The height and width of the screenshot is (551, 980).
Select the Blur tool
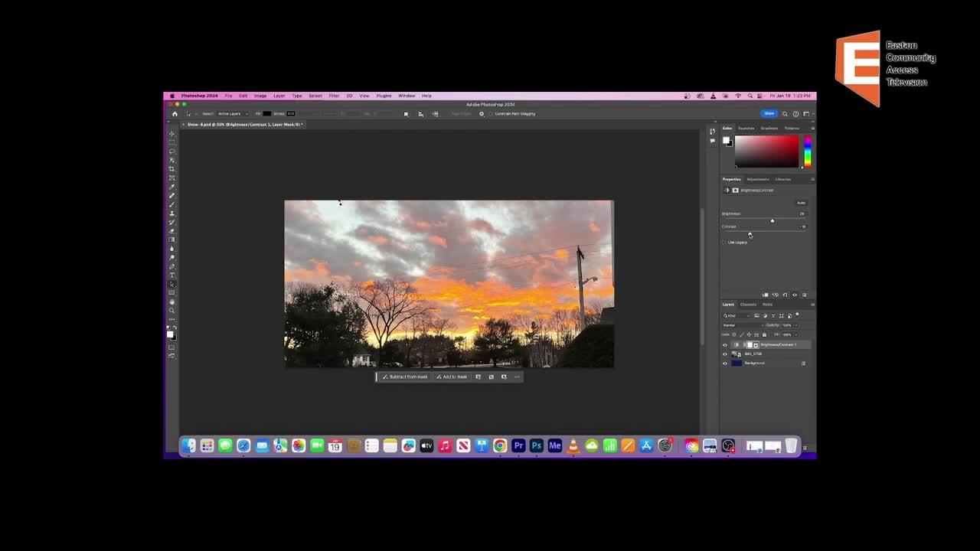click(x=171, y=249)
